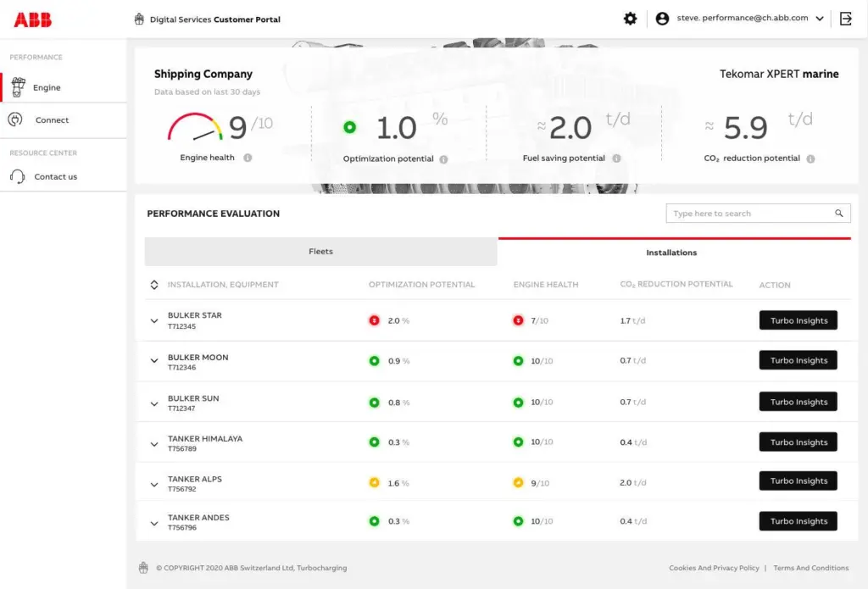Image resolution: width=868 pixels, height=589 pixels.
Task: Show info for Fuel saving potential
Action: point(616,158)
